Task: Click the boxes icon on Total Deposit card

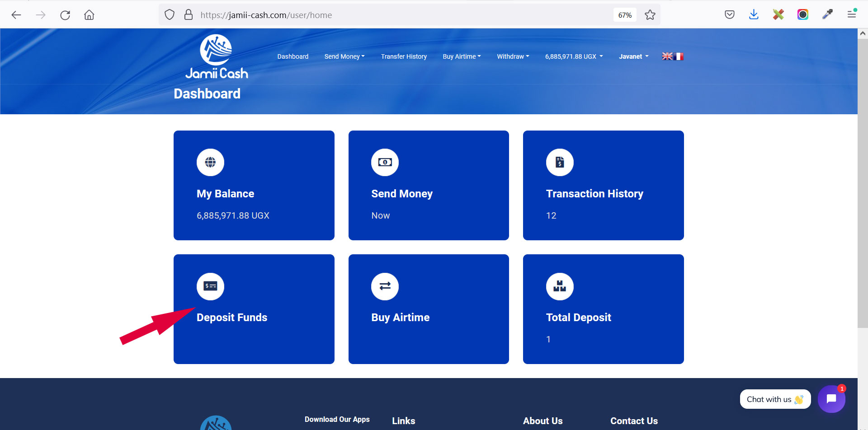Action: 560,286
